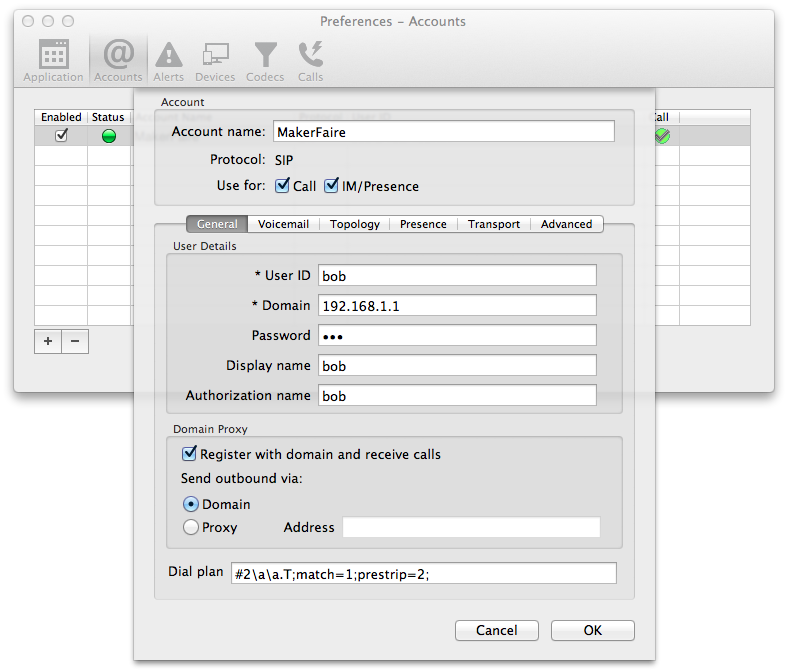Select the Proxy radio button
The width and height of the screenshot is (788, 671).
point(191,527)
